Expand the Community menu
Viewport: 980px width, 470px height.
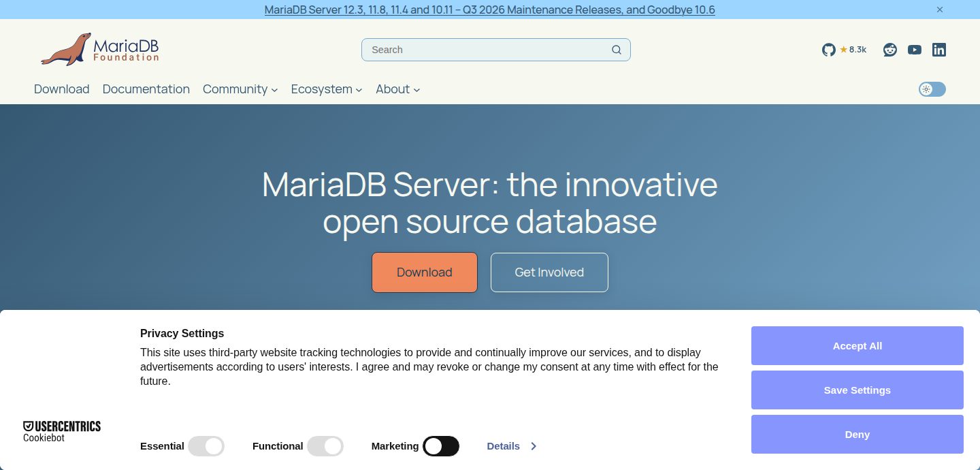[x=240, y=89]
